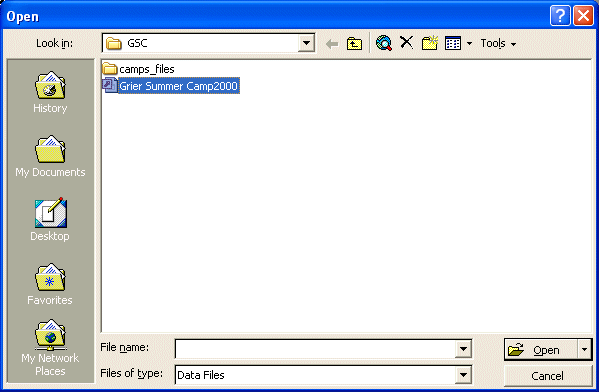Jump to My Documents location
Screen dimensions: 599x392
(50, 156)
